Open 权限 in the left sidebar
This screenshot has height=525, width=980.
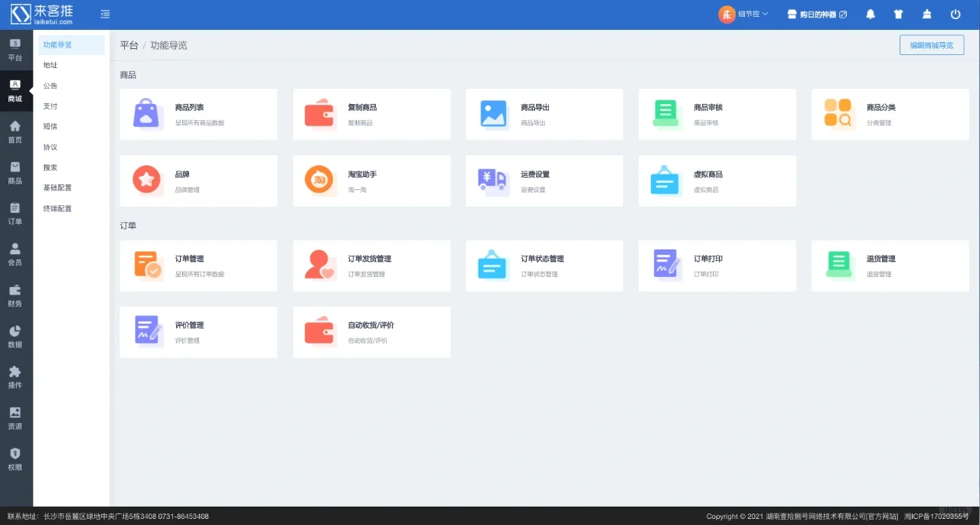15,459
